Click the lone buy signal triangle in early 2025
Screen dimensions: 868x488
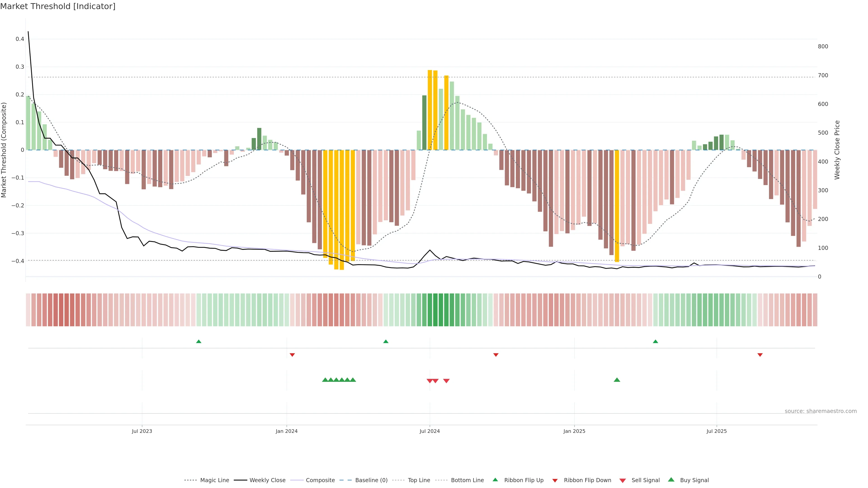[617, 380]
